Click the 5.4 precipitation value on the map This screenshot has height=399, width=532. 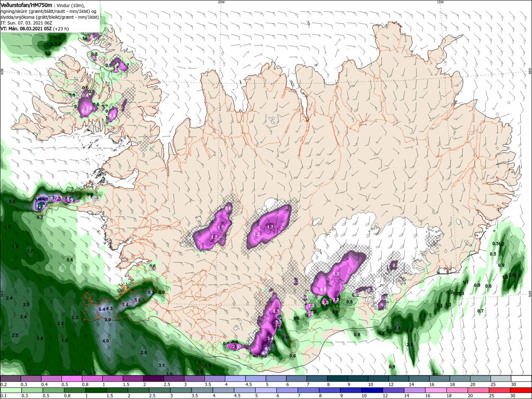(x=125, y=305)
